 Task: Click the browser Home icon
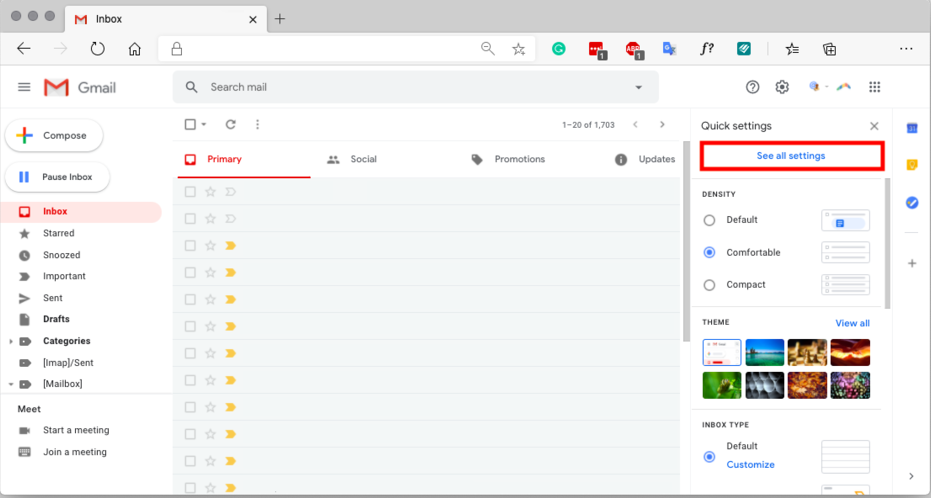click(x=135, y=49)
